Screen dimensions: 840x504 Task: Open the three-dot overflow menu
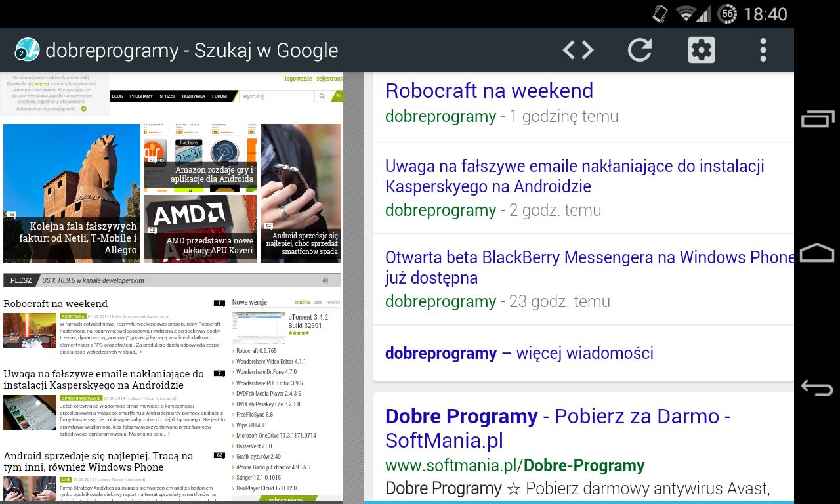tap(763, 49)
